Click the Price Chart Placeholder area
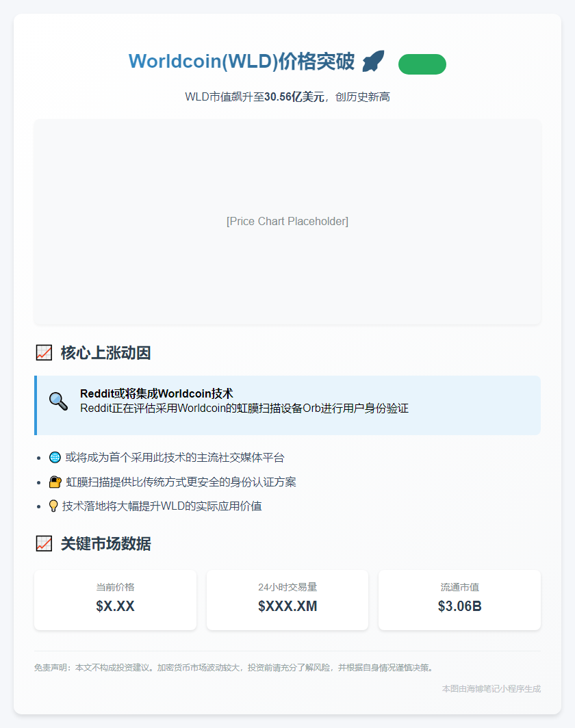The image size is (575, 728). tap(287, 222)
